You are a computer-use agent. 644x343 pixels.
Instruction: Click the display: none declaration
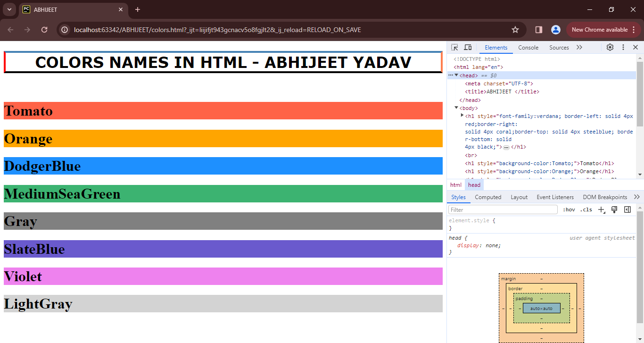pos(479,245)
